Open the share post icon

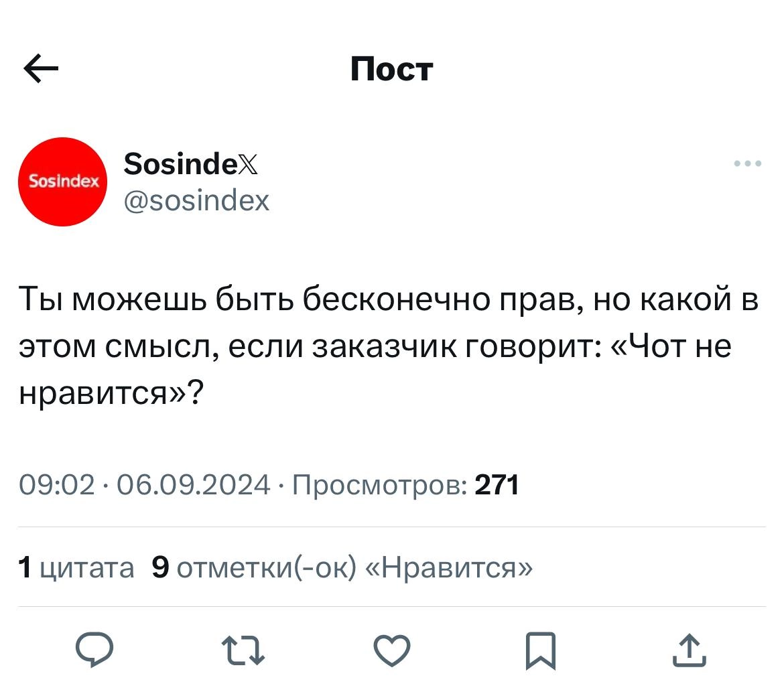tap(689, 650)
